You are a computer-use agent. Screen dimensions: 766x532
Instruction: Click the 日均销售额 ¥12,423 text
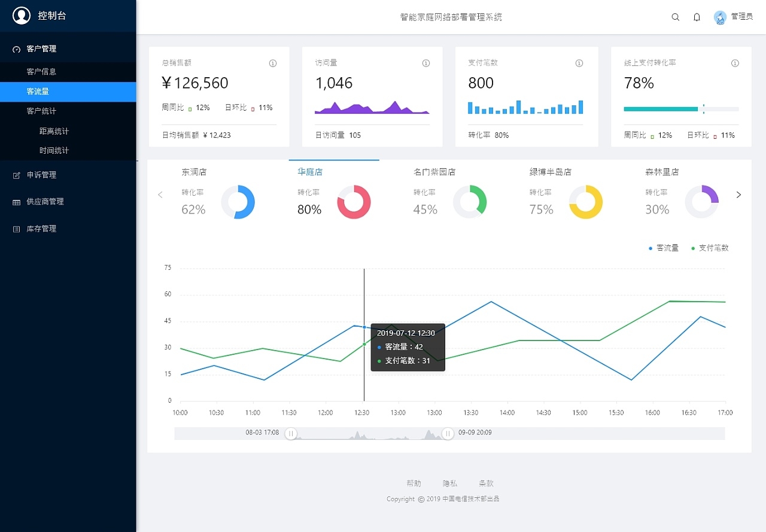coord(196,135)
